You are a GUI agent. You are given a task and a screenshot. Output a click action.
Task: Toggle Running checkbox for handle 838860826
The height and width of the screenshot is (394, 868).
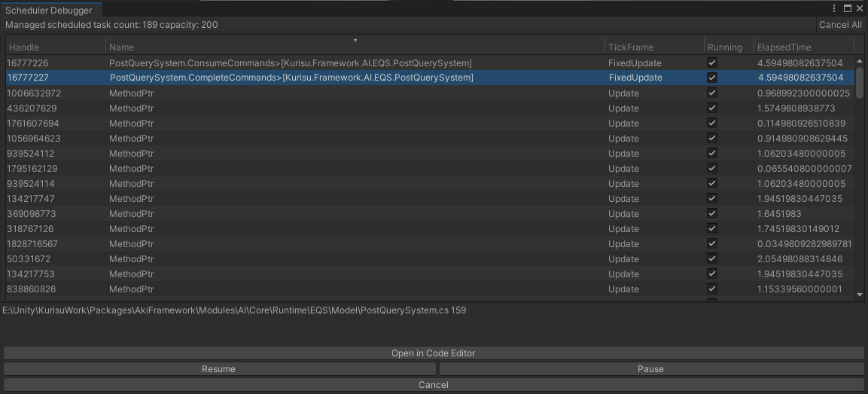(x=712, y=289)
